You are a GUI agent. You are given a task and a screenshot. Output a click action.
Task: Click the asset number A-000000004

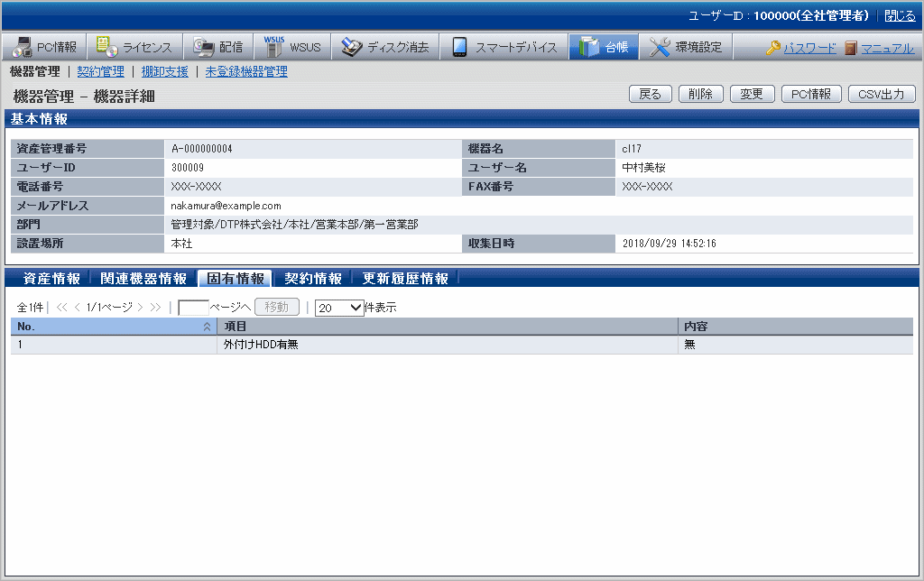pyautogui.click(x=201, y=149)
